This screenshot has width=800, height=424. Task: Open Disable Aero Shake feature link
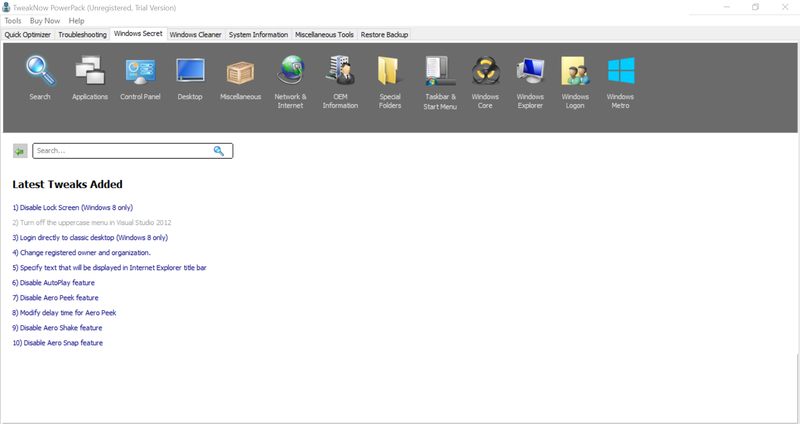coord(57,328)
